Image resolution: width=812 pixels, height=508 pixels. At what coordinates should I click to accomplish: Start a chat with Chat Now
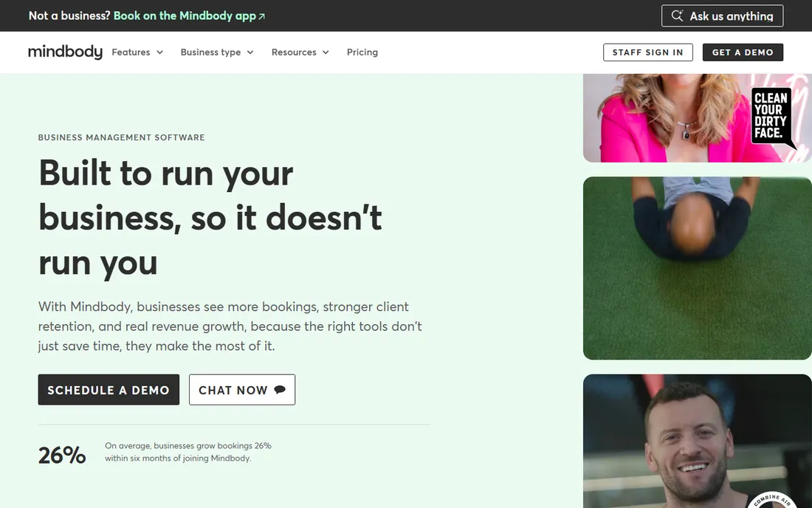242,389
